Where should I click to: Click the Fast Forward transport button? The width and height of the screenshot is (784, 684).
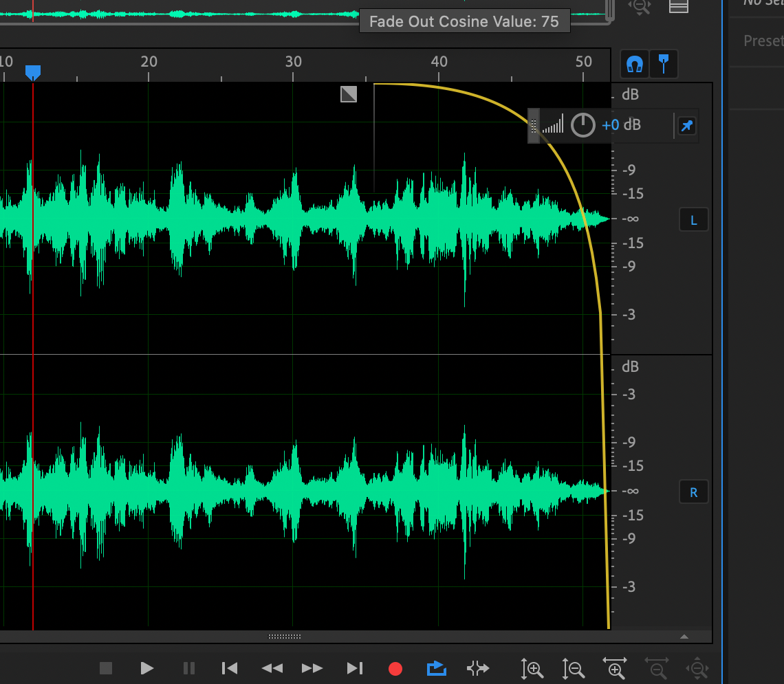(x=312, y=668)
